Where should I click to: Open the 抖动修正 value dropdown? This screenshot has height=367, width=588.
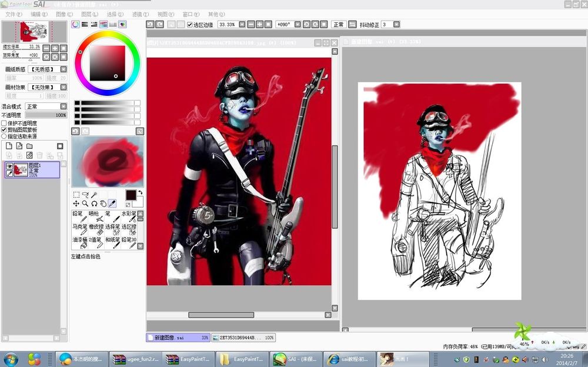[x=396, y=24]
